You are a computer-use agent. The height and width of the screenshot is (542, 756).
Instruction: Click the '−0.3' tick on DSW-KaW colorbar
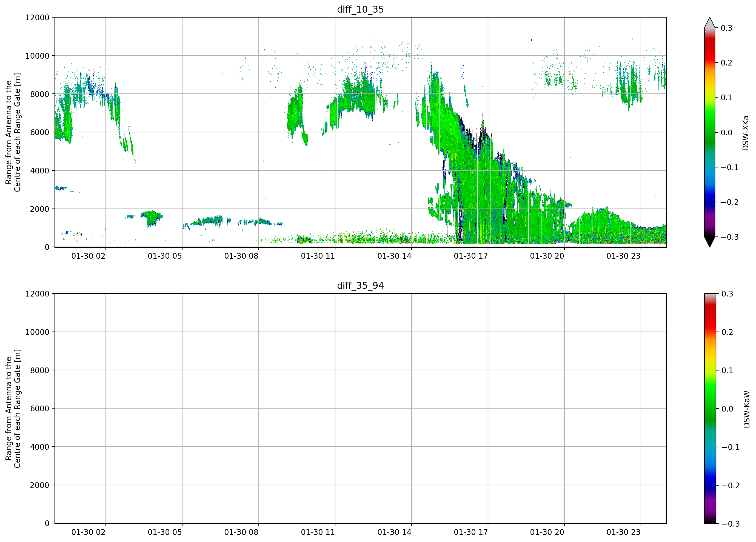[730, 524]
